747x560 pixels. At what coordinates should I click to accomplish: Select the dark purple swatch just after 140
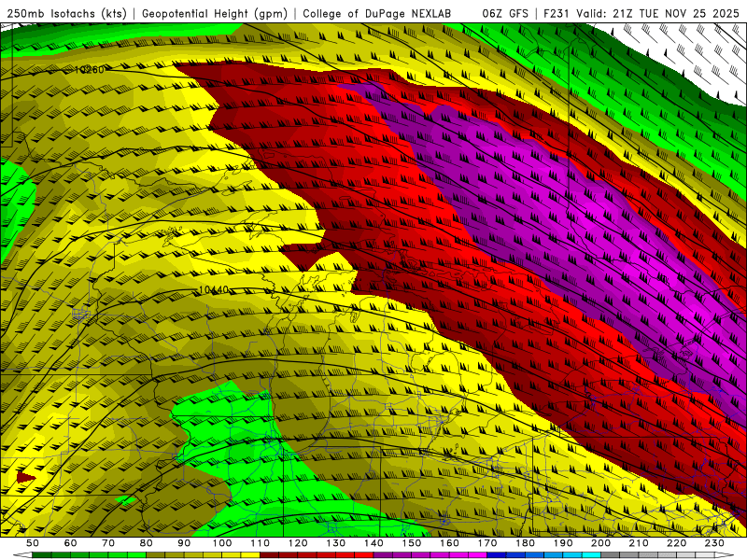point(383,555)
